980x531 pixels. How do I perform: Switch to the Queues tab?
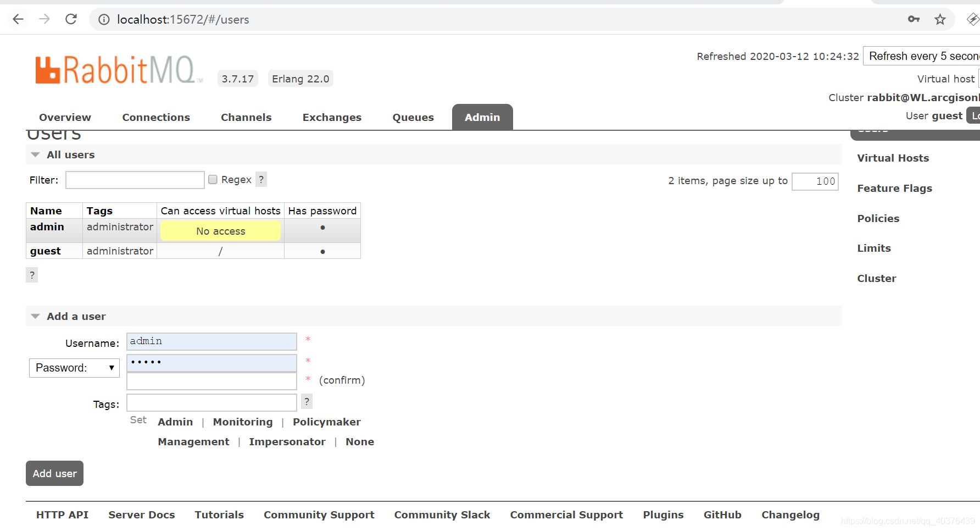413,117
